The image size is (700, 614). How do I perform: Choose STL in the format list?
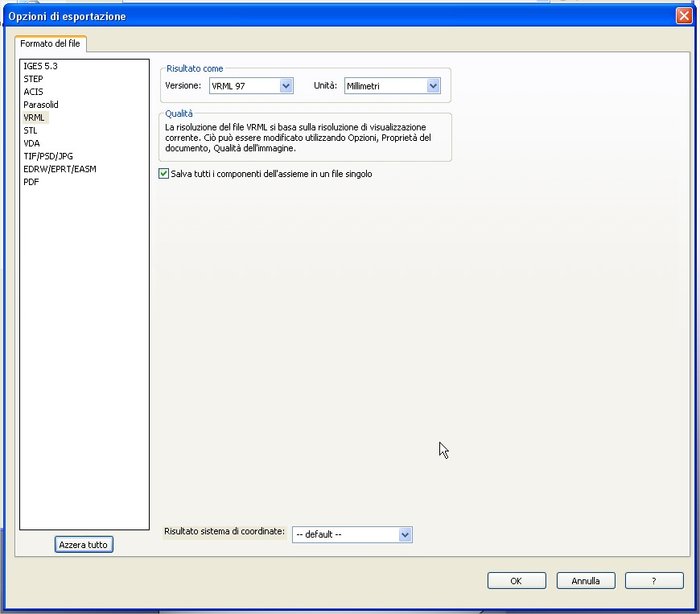(31, 131)
